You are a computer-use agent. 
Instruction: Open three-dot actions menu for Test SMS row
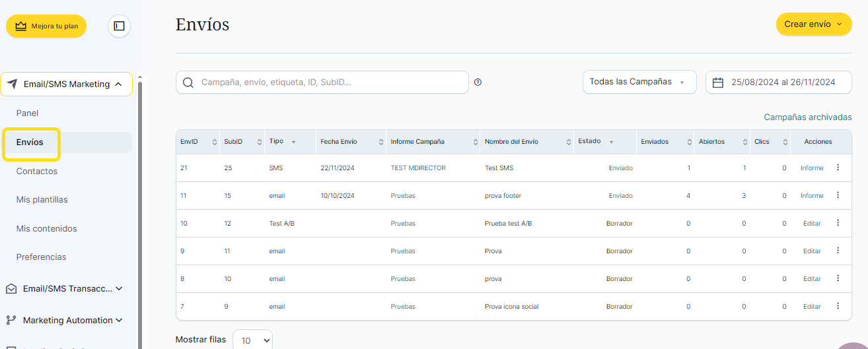(838, 168)
